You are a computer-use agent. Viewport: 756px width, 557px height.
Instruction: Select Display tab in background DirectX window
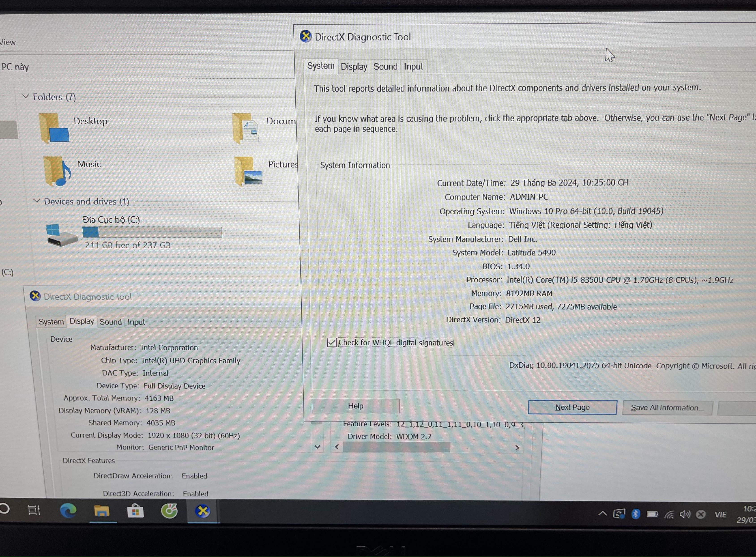click(82, 321)
